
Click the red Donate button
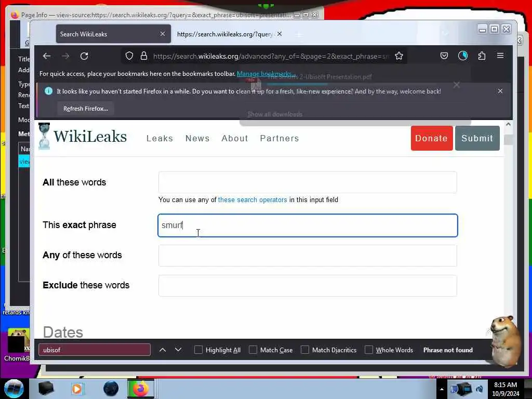tap(432, 138)
